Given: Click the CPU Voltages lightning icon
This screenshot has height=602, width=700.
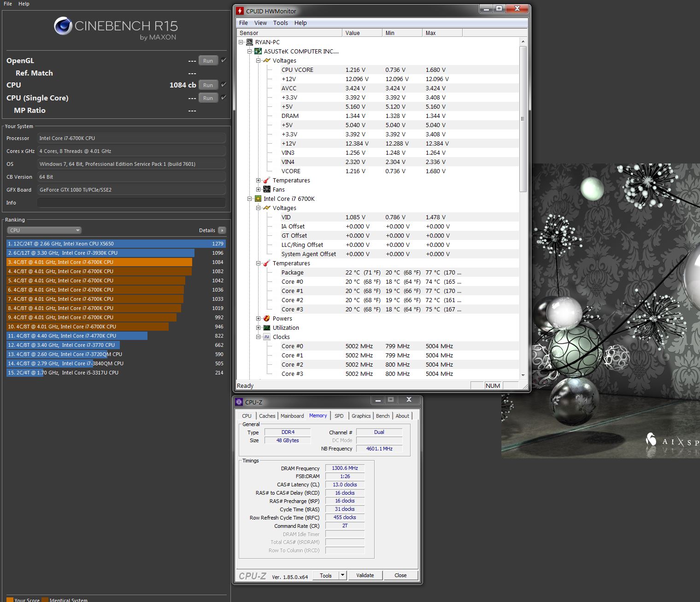Looking at the screenshot, I should (x=267, y=208).
